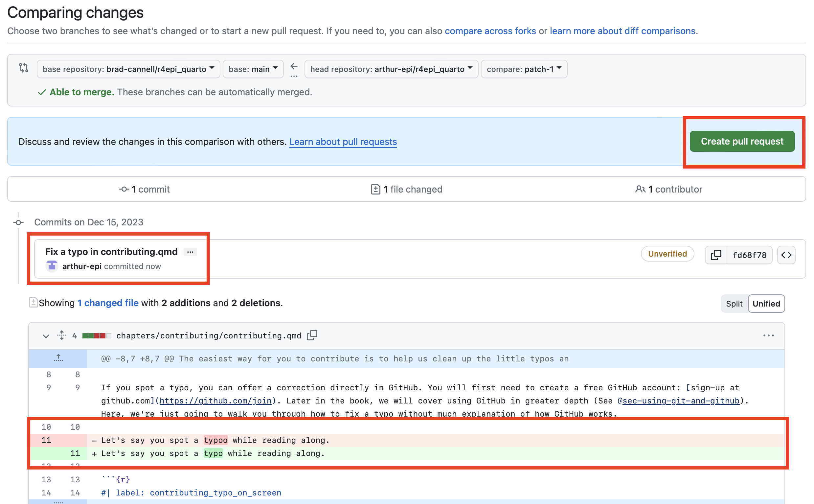
Task: Click the diffstat colored squares indicator
Action: (97, 336)
